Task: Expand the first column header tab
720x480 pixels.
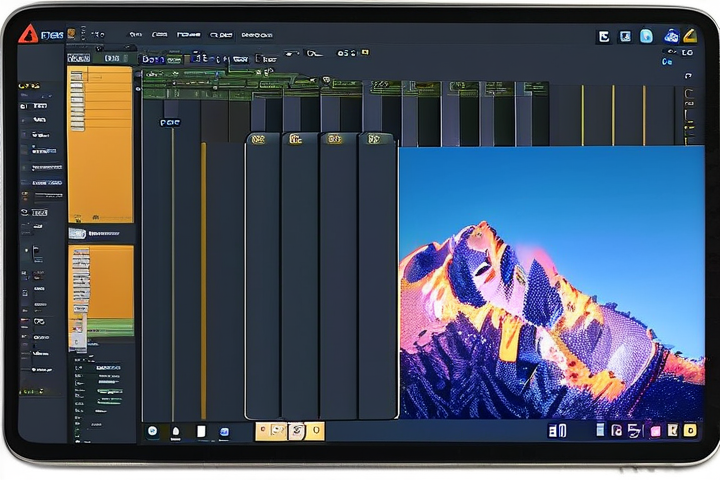Action: pos(258,140)
